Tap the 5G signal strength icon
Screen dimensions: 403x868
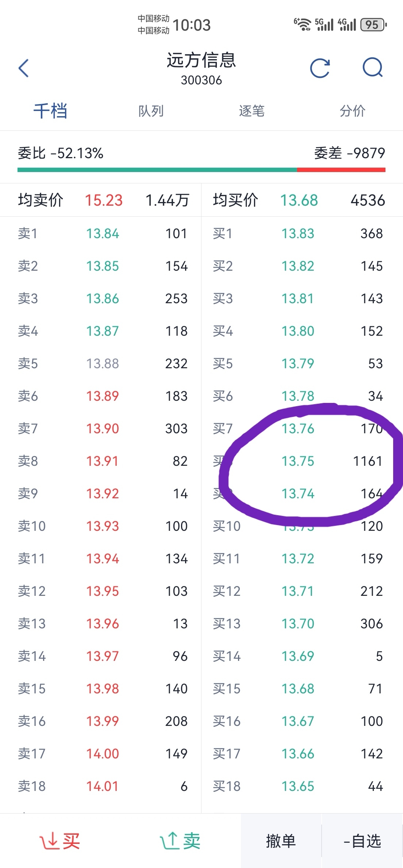(x=324, y=24)
